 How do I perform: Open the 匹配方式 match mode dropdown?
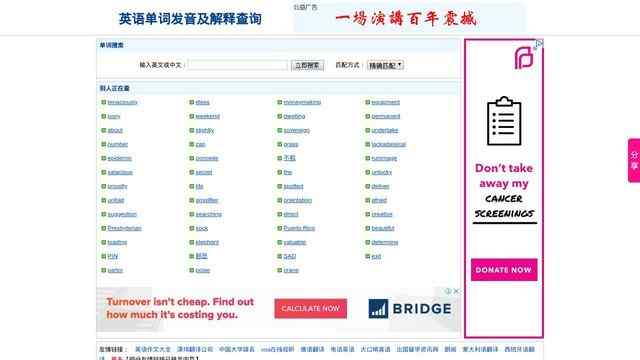(385, 65)
